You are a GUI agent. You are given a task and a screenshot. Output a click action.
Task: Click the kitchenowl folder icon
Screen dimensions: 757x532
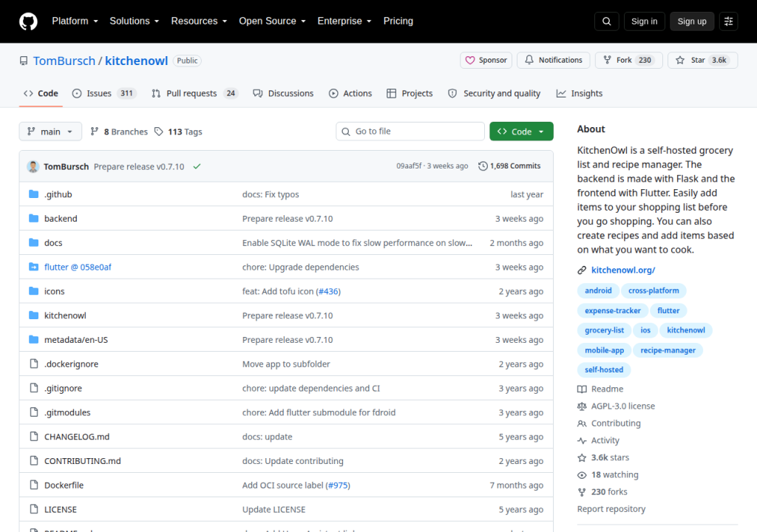click(33, 316)
